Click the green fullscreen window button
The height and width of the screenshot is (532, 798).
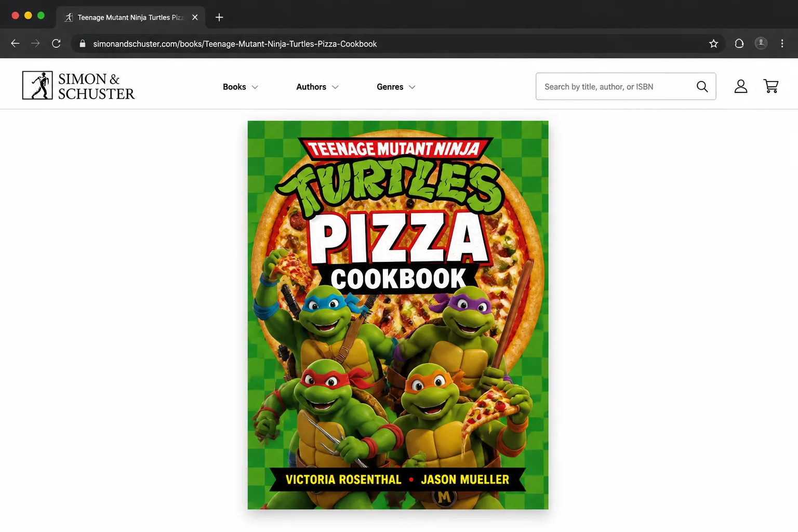click(41, 16)
